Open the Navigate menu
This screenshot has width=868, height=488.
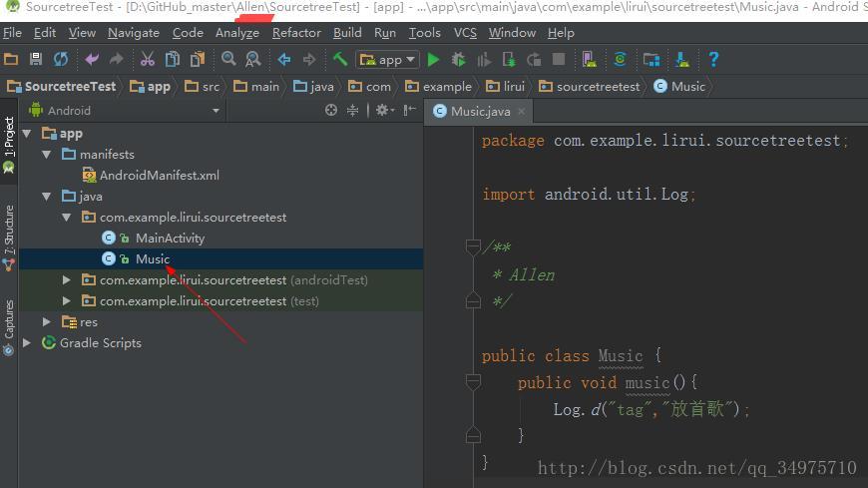coord(134,33)
